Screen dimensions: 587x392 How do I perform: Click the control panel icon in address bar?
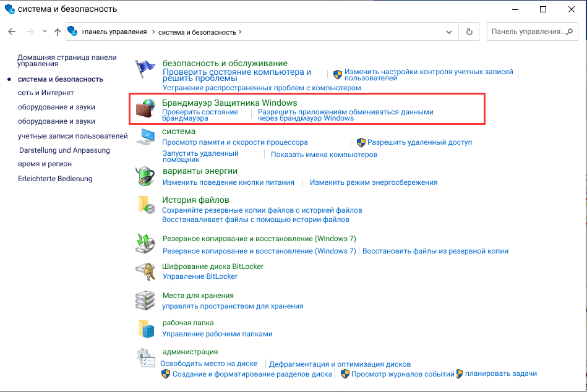pyautogui.click(x=72, y=31)
